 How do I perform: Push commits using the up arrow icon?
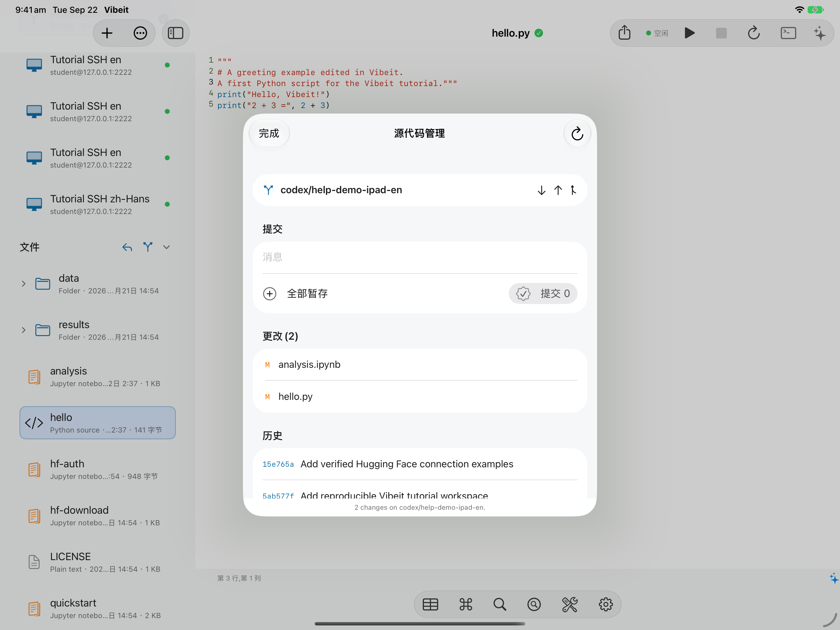click(x=557, y=190)
